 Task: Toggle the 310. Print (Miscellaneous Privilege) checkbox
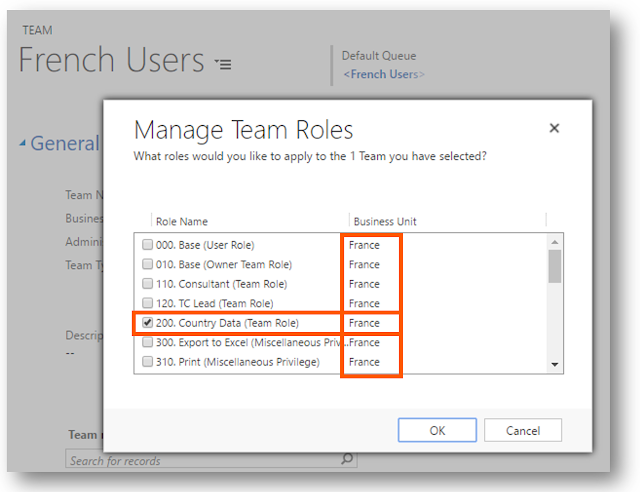[148, 362]
